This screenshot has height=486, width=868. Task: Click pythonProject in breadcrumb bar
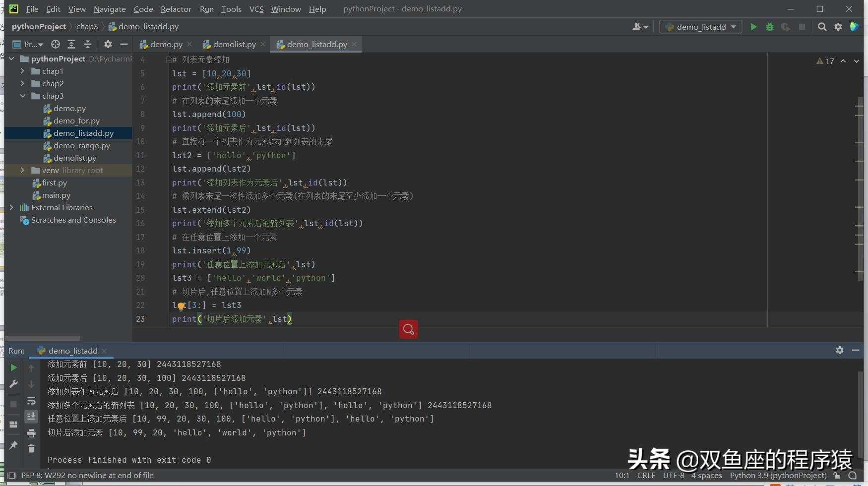[x=39, y=27]
